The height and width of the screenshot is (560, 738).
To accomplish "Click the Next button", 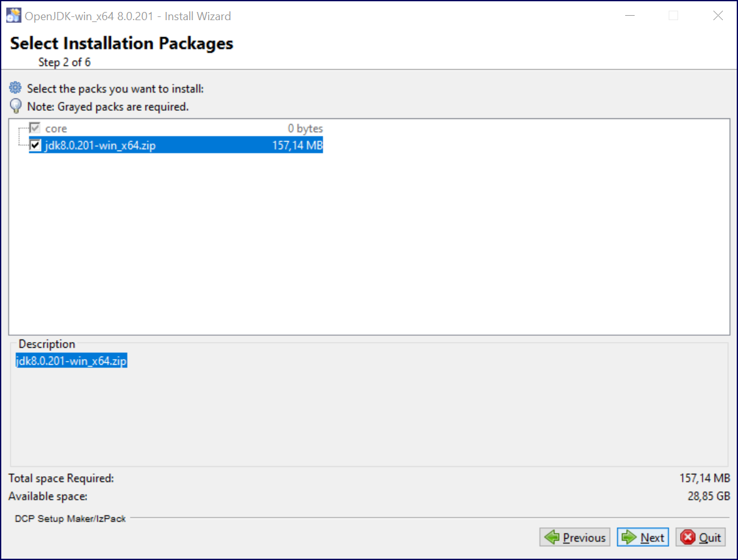I will pyautogui.click(x=642, y=537).
